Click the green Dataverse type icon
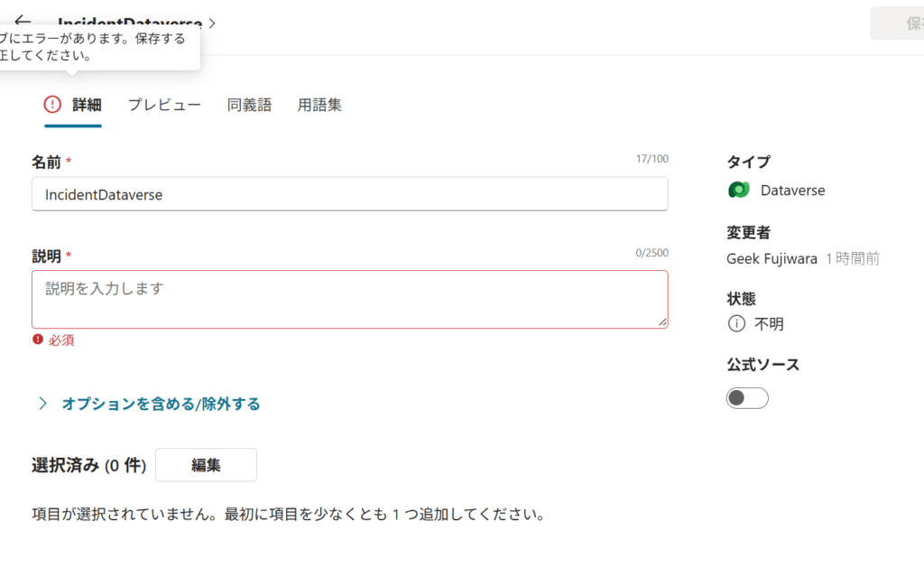Viewport: 924px width, 577px height. 739,190
